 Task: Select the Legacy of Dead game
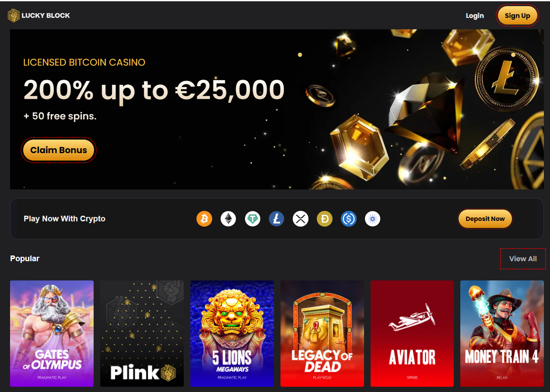tap(322, 333)
